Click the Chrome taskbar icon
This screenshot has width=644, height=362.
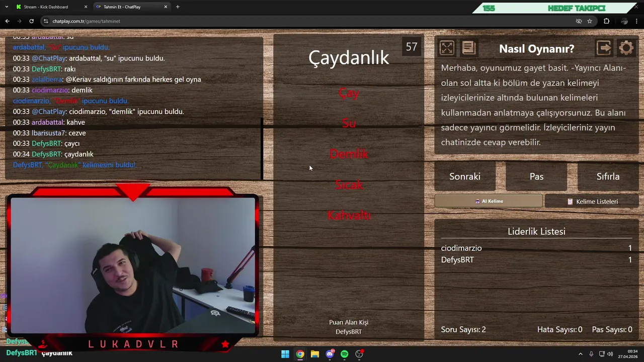[300, 354]
